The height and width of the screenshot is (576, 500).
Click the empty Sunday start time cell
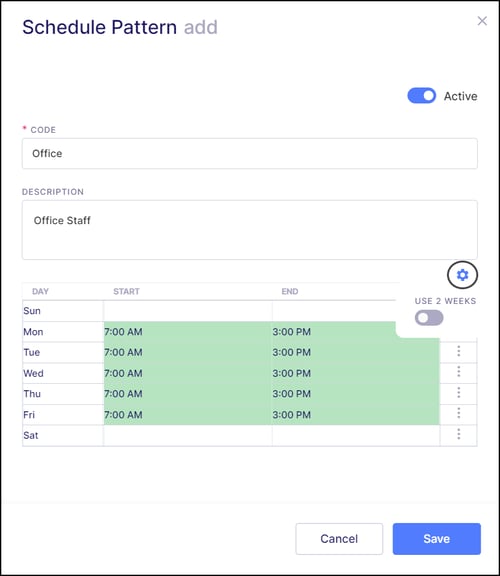[x=188, y=311]
